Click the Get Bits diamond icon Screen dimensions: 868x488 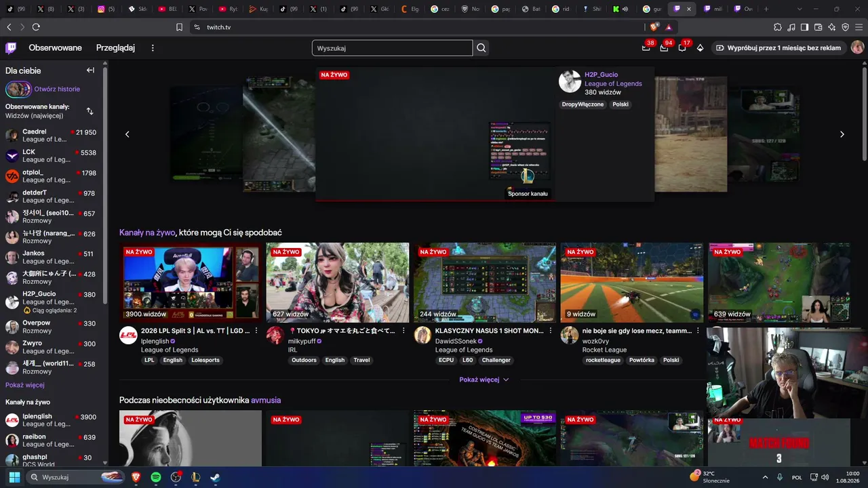click(701, 48)
